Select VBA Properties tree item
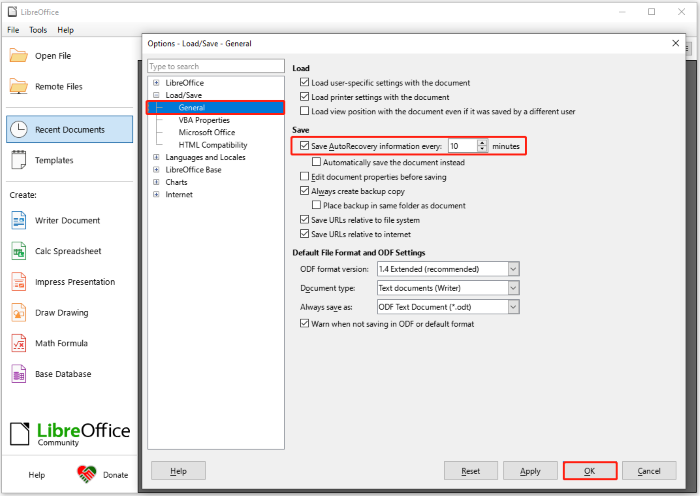700x496 pixels. (x=204, y=120)
